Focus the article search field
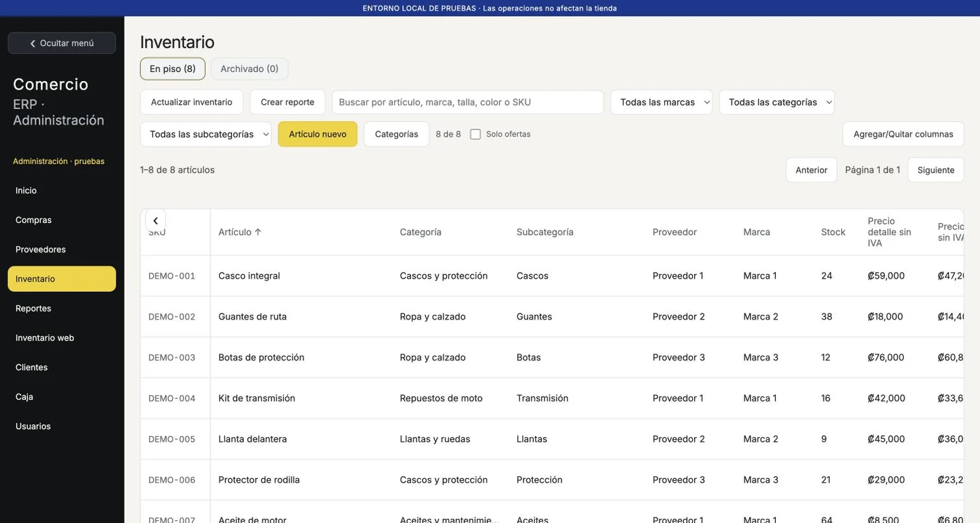The width and height of the screenshot is (980, 523). pos(468,102)
